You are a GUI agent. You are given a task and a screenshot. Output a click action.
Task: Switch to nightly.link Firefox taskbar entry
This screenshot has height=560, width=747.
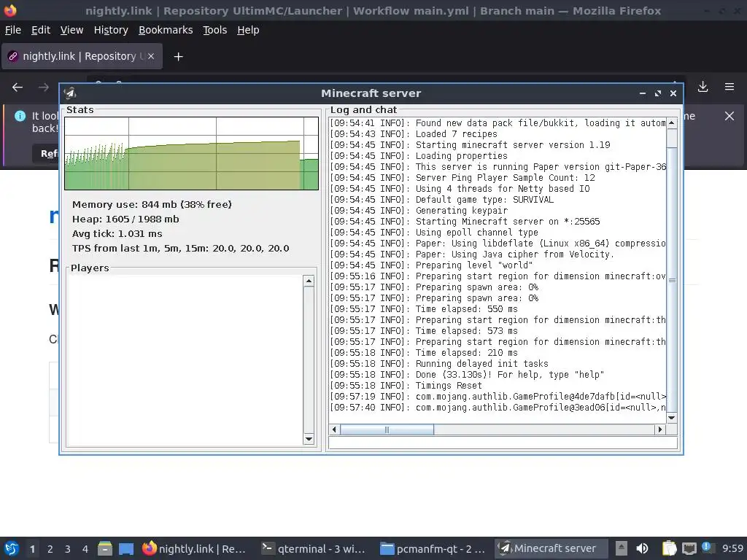pos(194,548)
